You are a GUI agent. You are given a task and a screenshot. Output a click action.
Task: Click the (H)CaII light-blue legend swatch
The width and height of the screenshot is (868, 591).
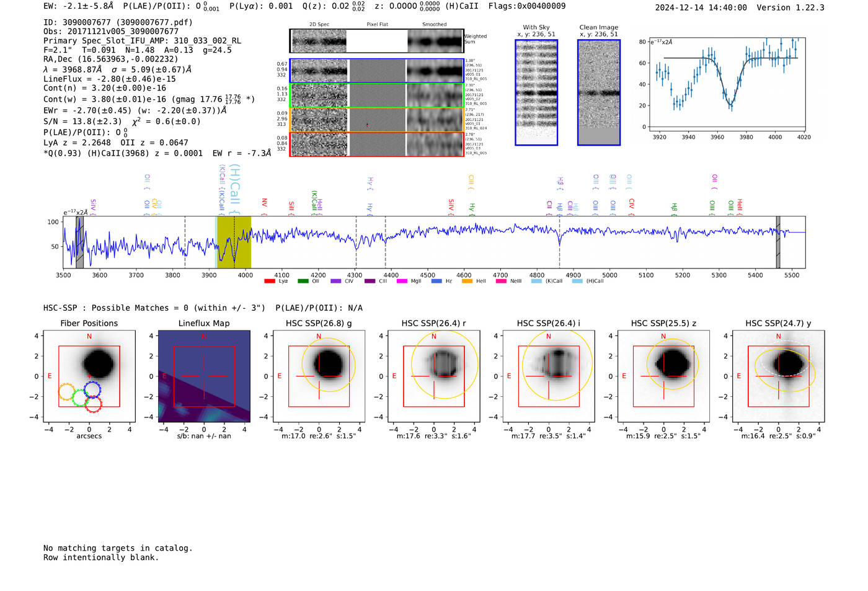tap(577, 281)
